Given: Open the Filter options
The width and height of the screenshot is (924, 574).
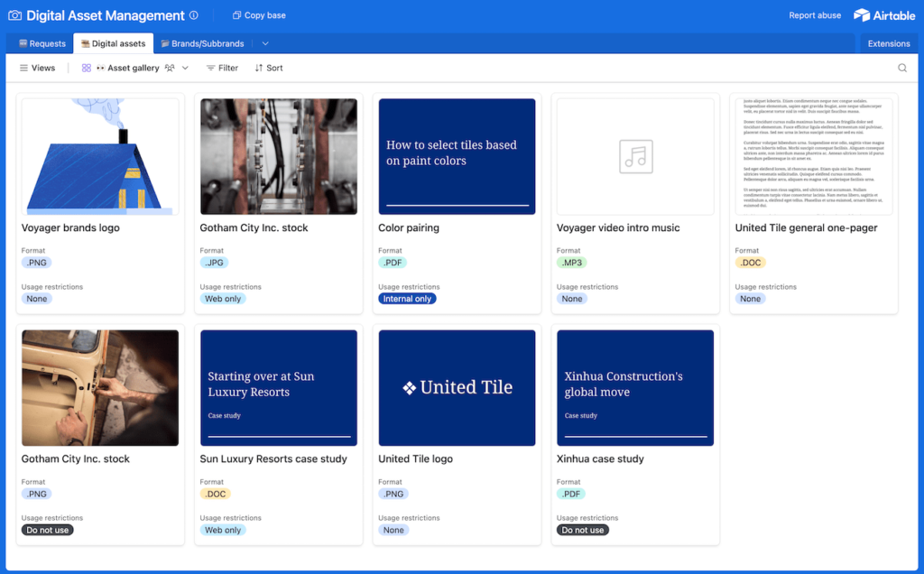Looking at the screenshot, I should tap(222, 67).
